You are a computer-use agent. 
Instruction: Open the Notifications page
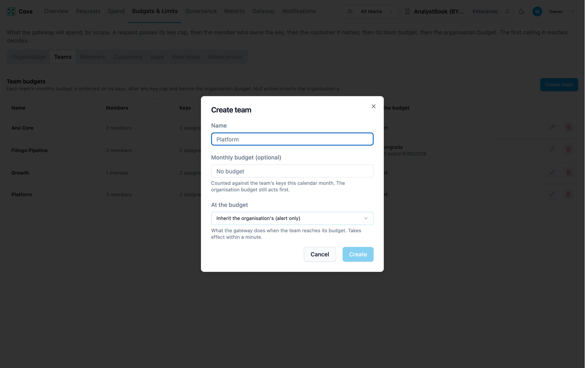pos(299,11)
